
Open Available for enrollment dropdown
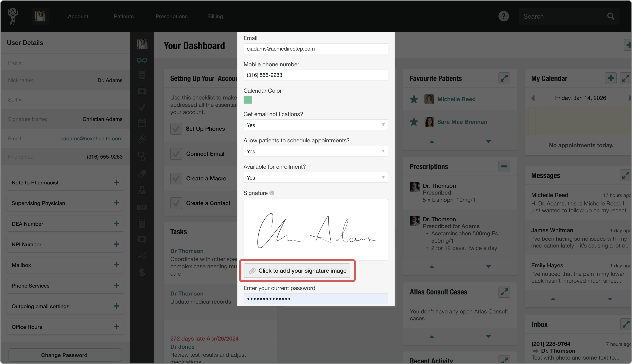pos(316,178)
